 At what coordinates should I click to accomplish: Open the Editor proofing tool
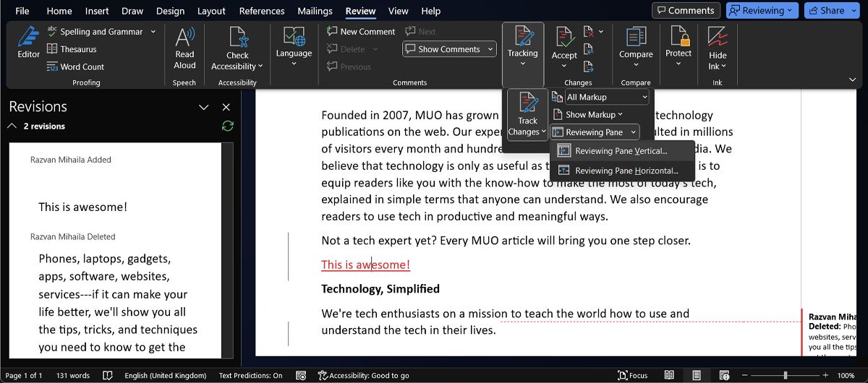[29, 42]
